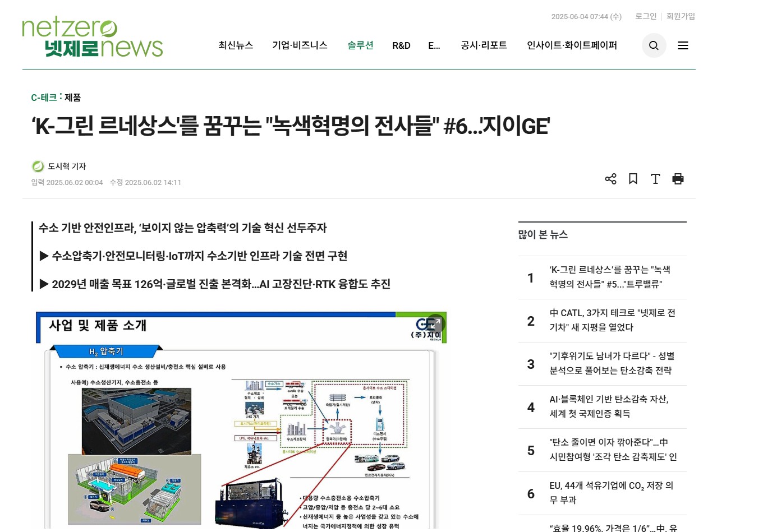
Task: Expand the article image with enlarge icon
Action: coord(435,323)
